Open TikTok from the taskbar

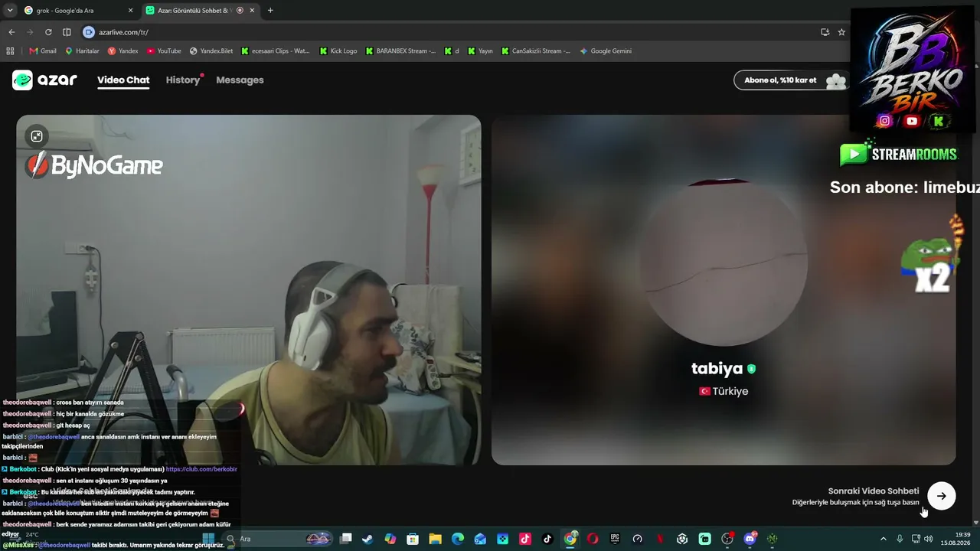coord(547,539)
